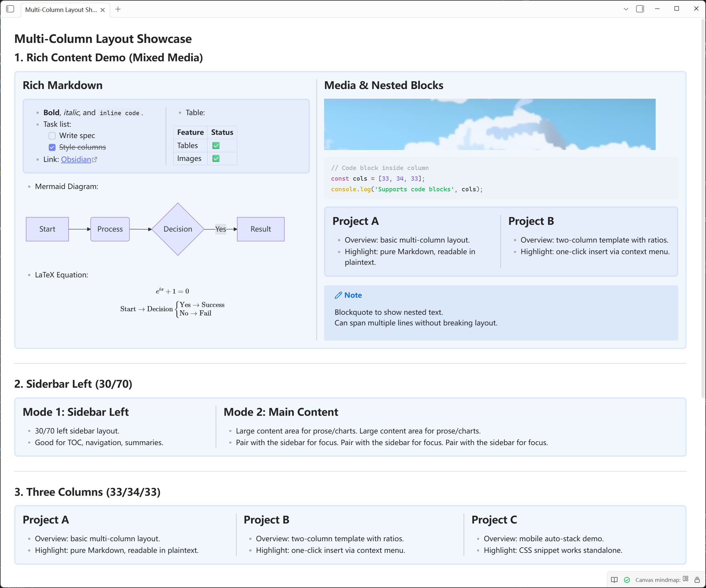Toggle the left sidebar icon
Viewport: 706px width, 588px height.
10,9
